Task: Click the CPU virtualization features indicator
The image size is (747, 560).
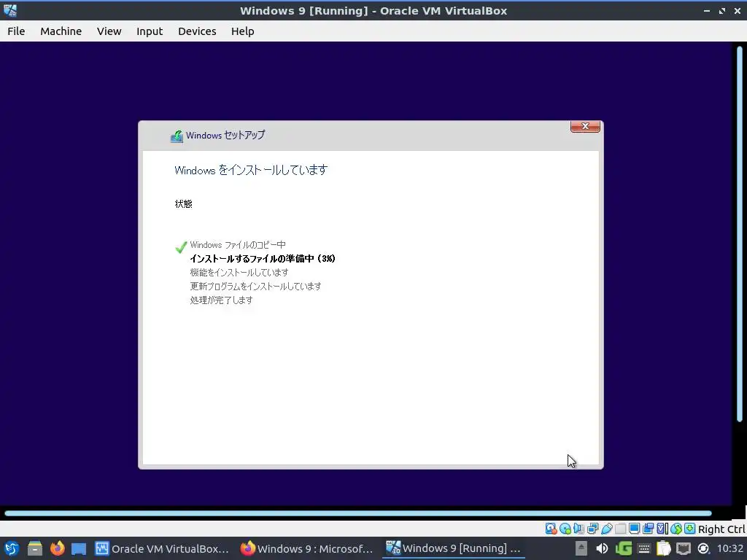Action: (662, 529)
